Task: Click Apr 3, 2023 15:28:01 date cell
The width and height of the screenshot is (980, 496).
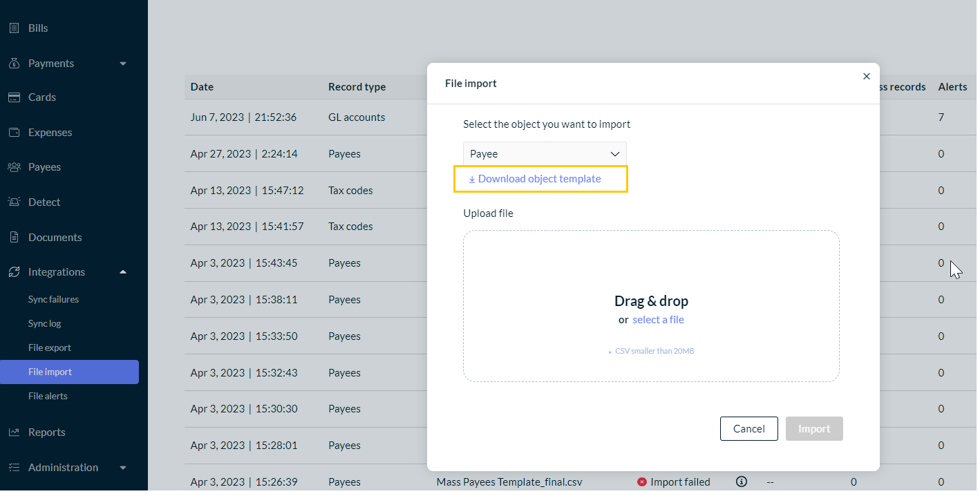Action: coord(244,446)
